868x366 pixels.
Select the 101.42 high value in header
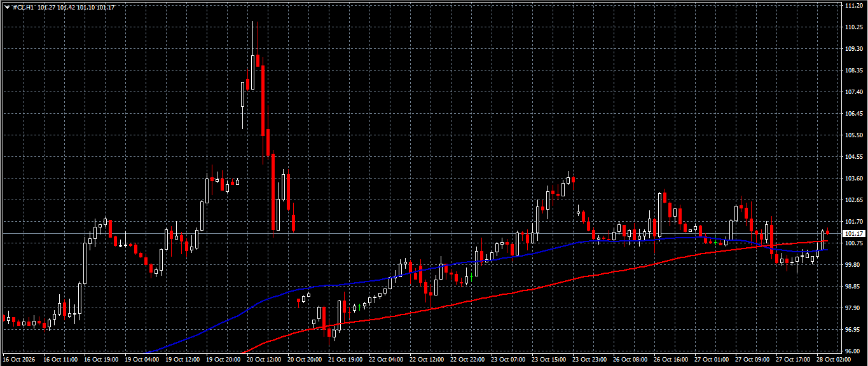click(65, 8)
